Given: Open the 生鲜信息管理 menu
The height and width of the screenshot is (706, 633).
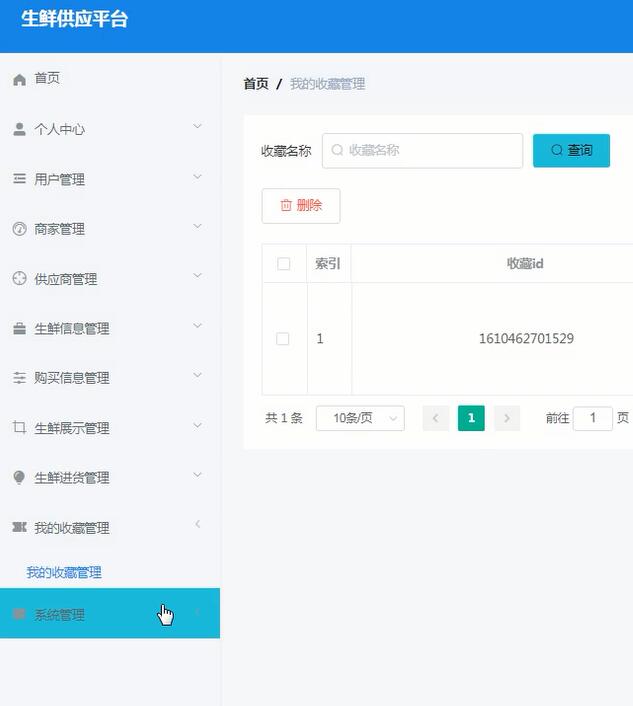Looking at the screenshot, I should (110, 329).
